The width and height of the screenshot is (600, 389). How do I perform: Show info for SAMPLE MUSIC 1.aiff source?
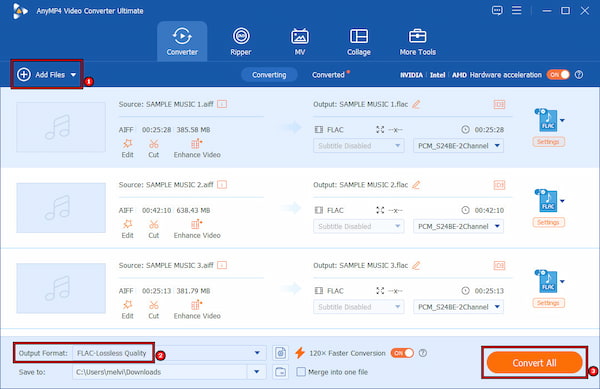(222, 104)
